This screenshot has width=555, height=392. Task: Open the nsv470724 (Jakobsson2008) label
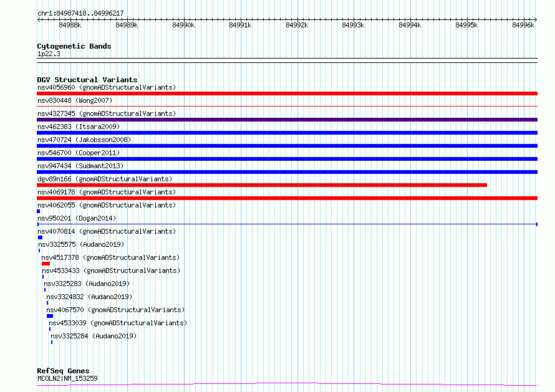click(84, 140)
